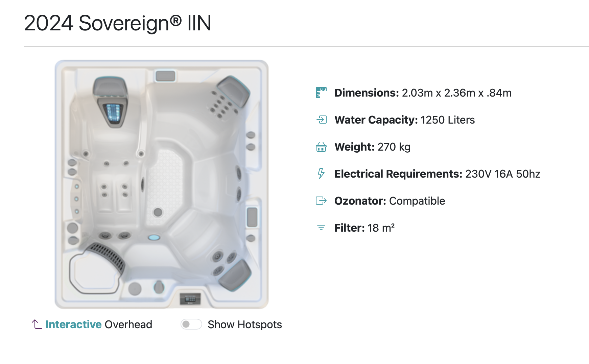This screenshot has height=364, width=589.
Task: Click the 2024 Sovereign IIN heading
Action: (118, 23)
